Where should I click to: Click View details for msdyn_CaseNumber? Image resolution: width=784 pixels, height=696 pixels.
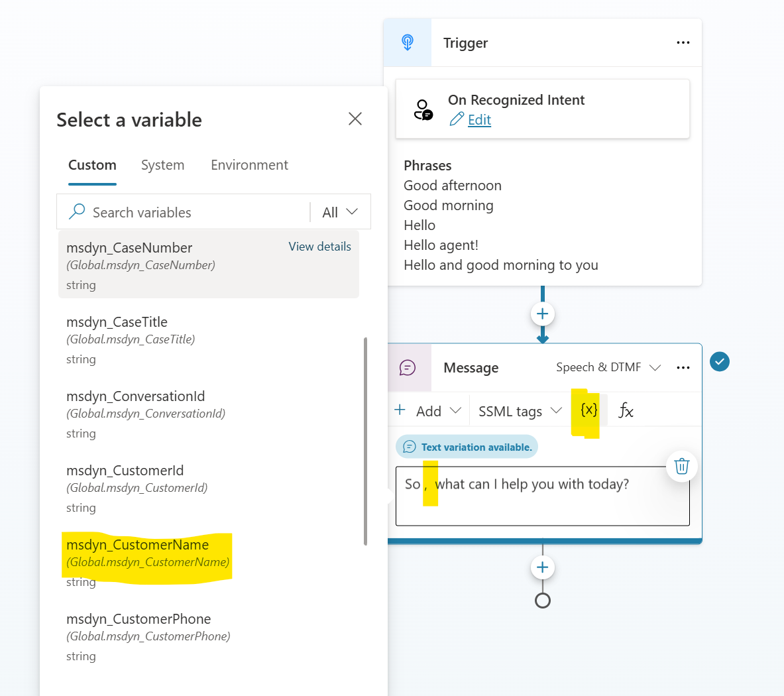(x=319, y=247)
